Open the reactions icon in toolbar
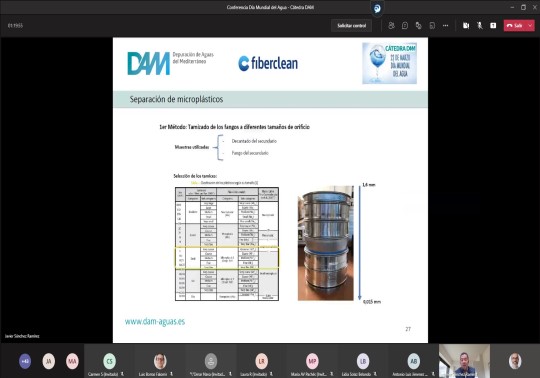 (x=418, y=25)
